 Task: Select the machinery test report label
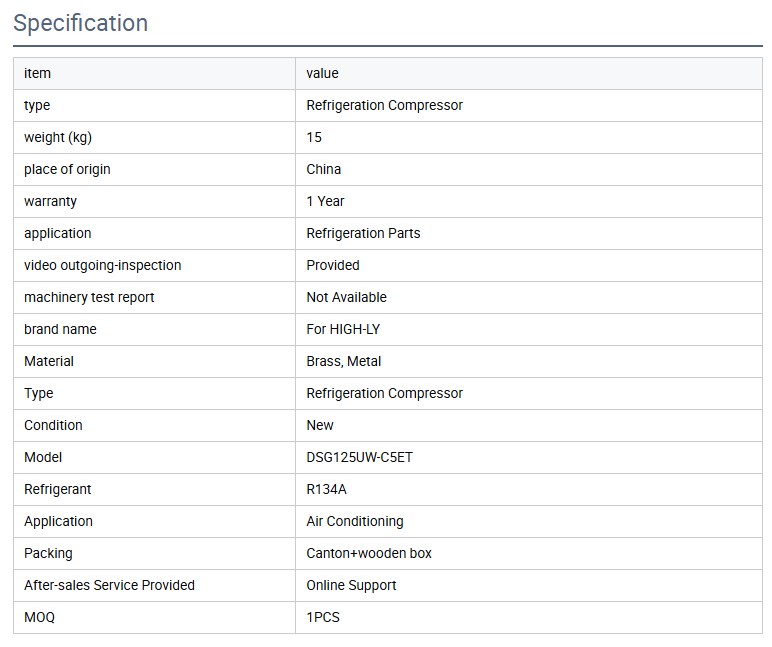click(x=89, y=297)
